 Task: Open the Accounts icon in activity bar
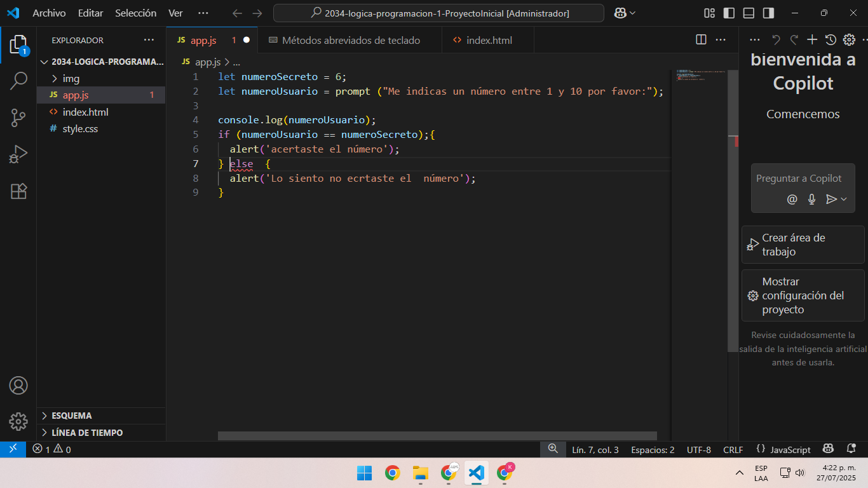(x=18, y=386)
